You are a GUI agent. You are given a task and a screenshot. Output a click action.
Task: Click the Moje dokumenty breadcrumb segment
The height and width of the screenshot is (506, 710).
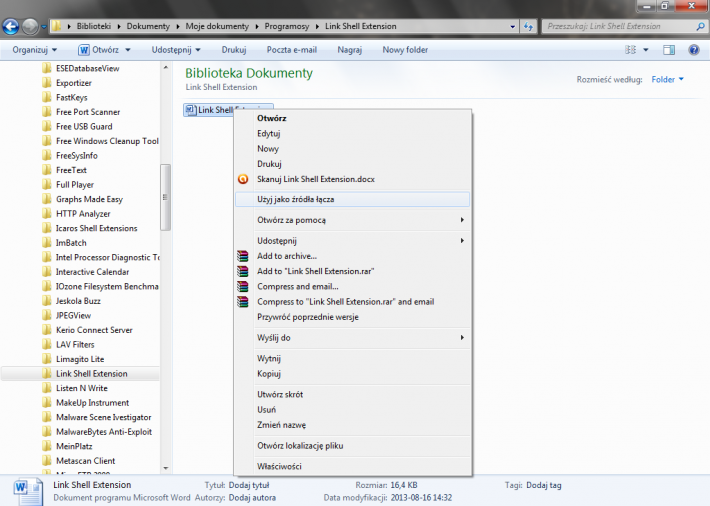[217, 26]
